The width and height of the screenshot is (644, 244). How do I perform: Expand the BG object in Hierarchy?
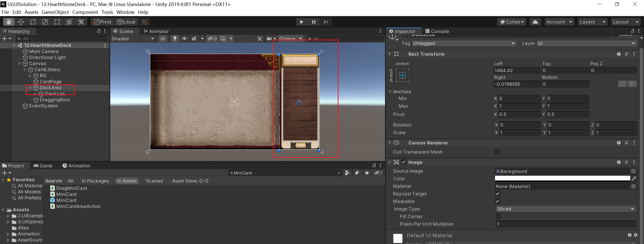click(30, 76)
